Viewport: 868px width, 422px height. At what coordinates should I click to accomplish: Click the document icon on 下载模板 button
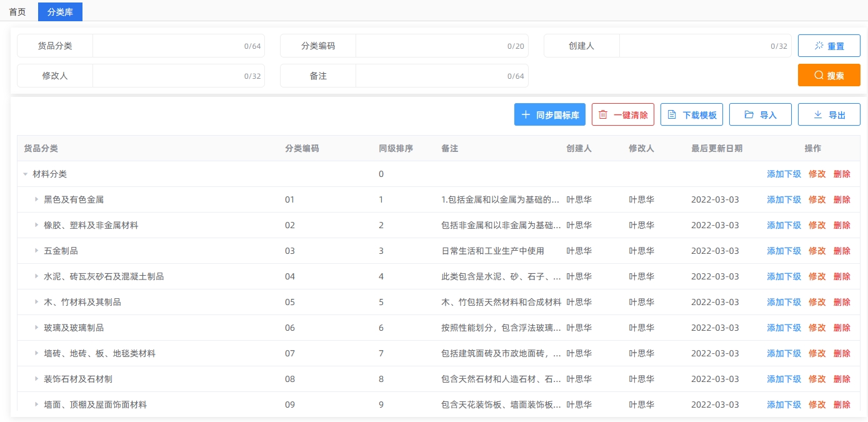(x=672, y=115)
